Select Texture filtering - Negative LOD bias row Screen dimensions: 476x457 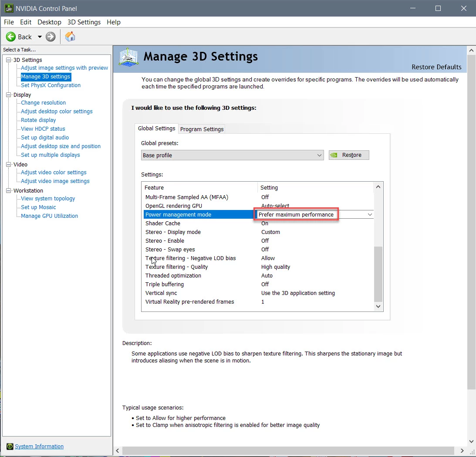tap(258, 258)
